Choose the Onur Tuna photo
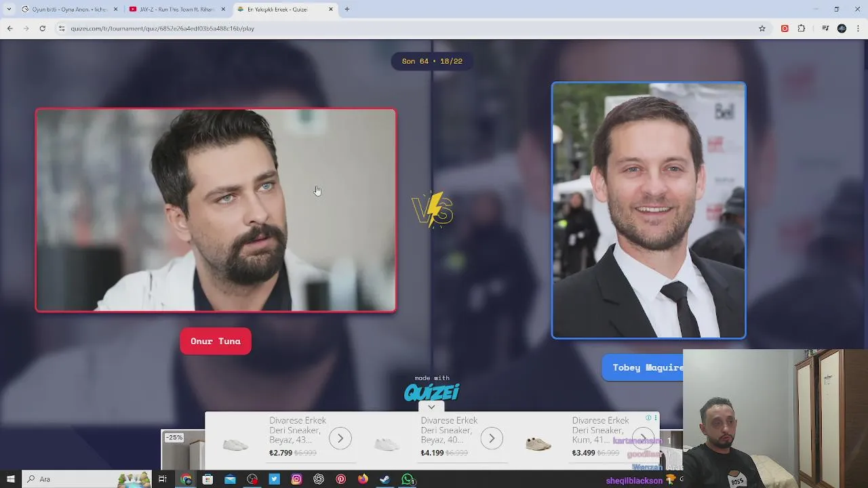Screen dimensions: 868x488 click(x=216, y=210)
